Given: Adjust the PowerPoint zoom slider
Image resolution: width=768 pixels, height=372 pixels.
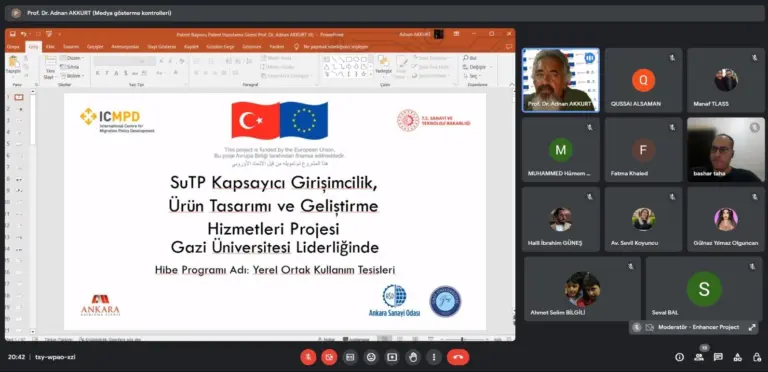Looking at the screenshot, I should tap(461, 339).
